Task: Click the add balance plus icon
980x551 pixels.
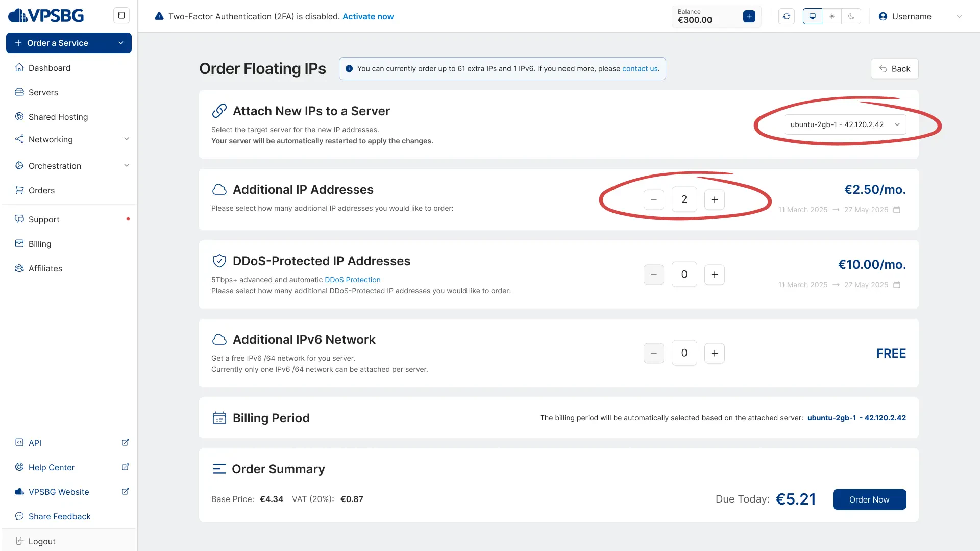Action: pyautogui.click(x=749, y=16)
